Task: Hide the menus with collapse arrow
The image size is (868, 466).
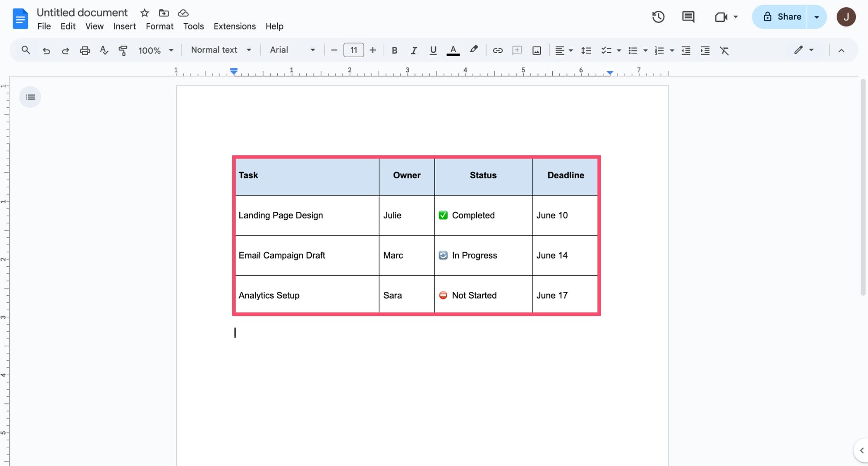Action: tap(841, 50)
